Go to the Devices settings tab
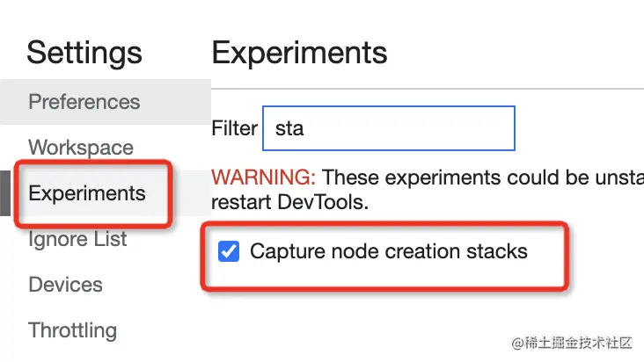644x362 pixels. pyautogui.click(x=65, y=285)
